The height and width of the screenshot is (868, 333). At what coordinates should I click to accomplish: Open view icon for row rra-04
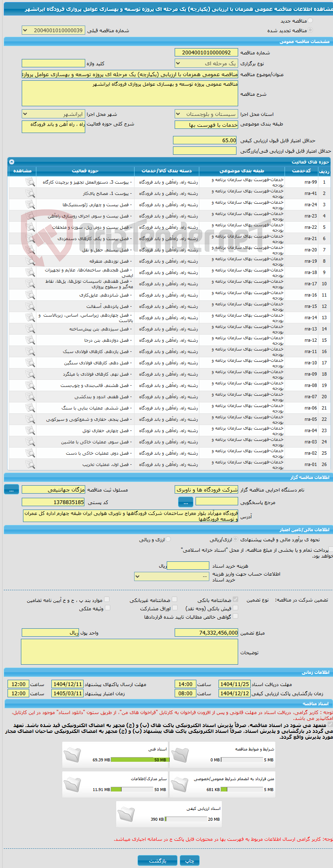click(30, 430)
